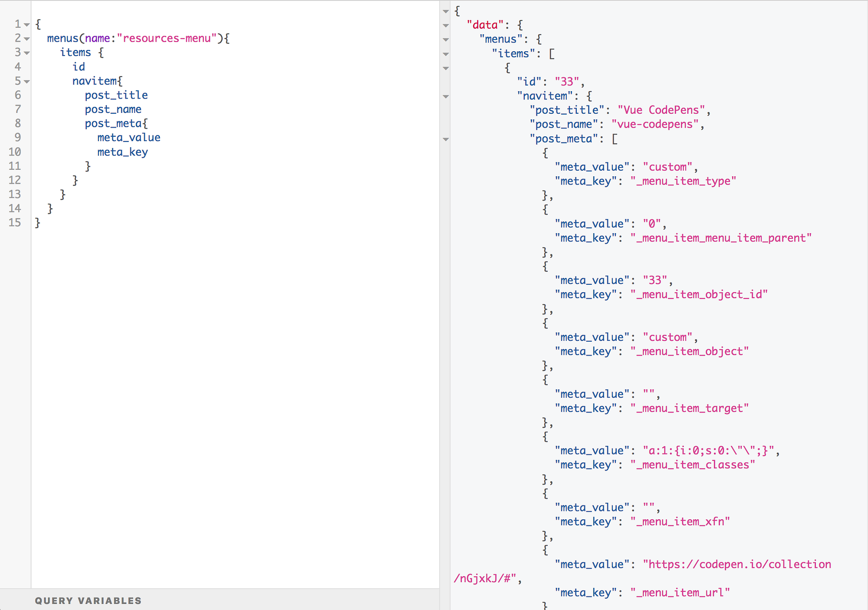868x610 pixels.
Task: Collapse the "post_meta" array in the results
Action: point(446,139)
